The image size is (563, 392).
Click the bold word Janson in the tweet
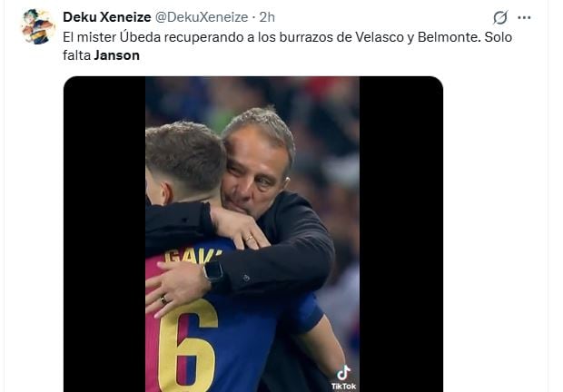point(118,55)
